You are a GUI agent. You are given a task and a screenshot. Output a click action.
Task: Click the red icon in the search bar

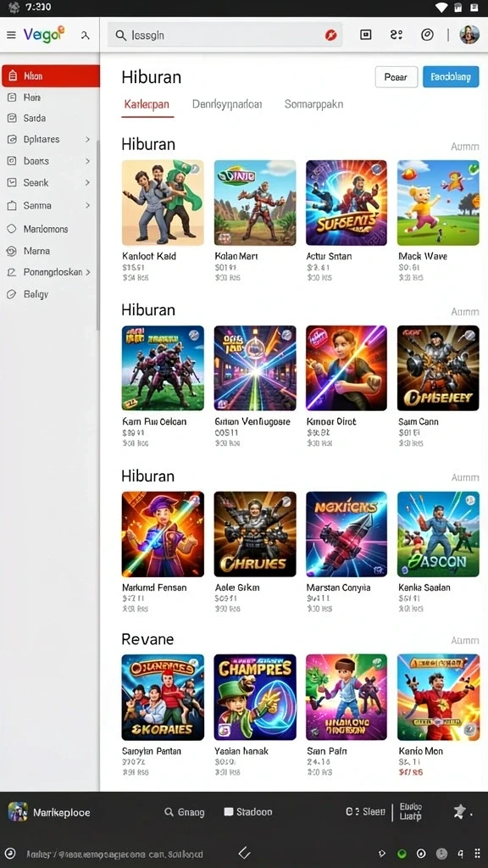point(331,36)
